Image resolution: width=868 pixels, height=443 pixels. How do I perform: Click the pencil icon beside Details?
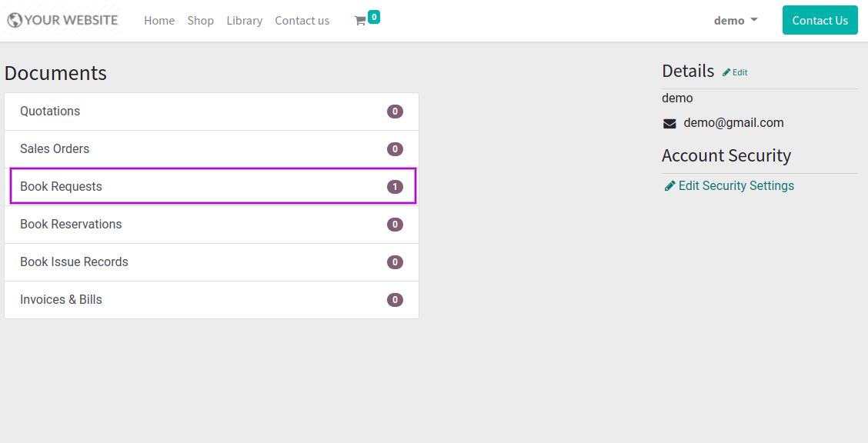coord(726,72)
